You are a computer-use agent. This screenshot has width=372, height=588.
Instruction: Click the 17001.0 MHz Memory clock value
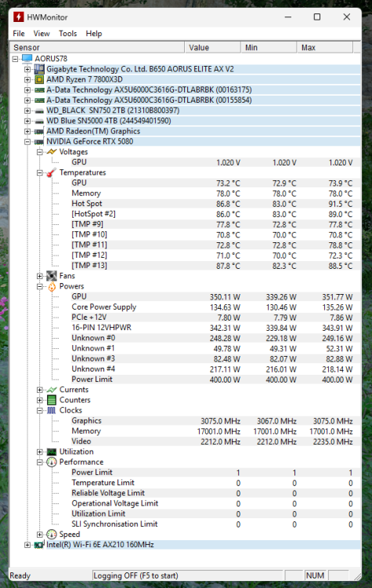[x=219, y=431]
